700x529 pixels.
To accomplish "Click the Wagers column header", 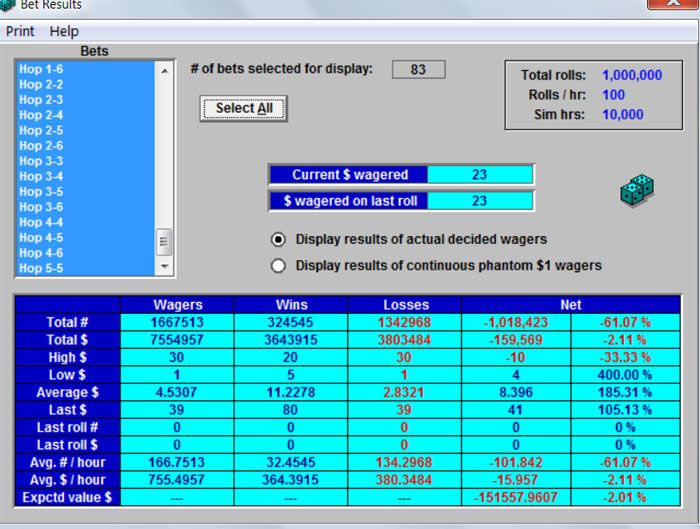I will (178, 305).
